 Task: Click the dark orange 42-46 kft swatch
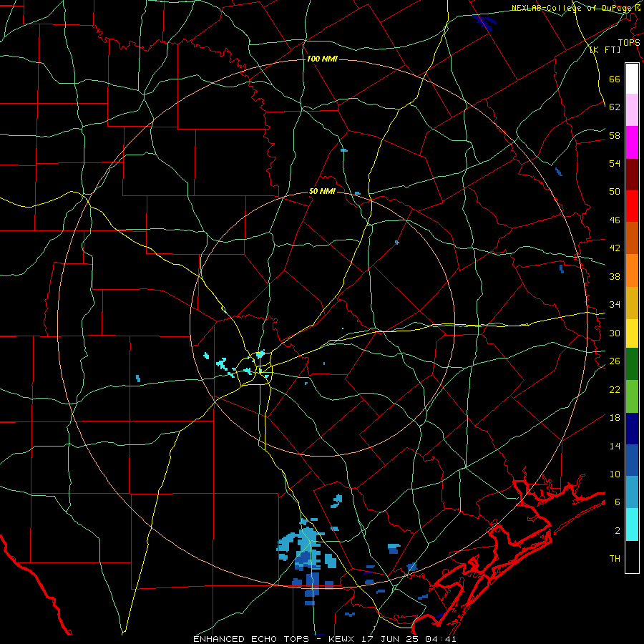[x=632, y=238]
